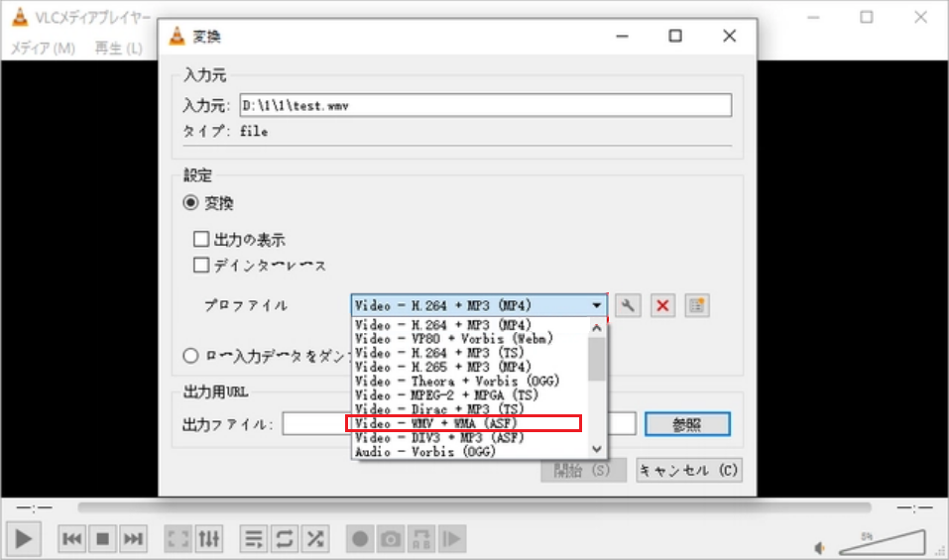Screen dimensions: 949x560
Task: Skip to previous media track
Action: [x=72, y=538]
